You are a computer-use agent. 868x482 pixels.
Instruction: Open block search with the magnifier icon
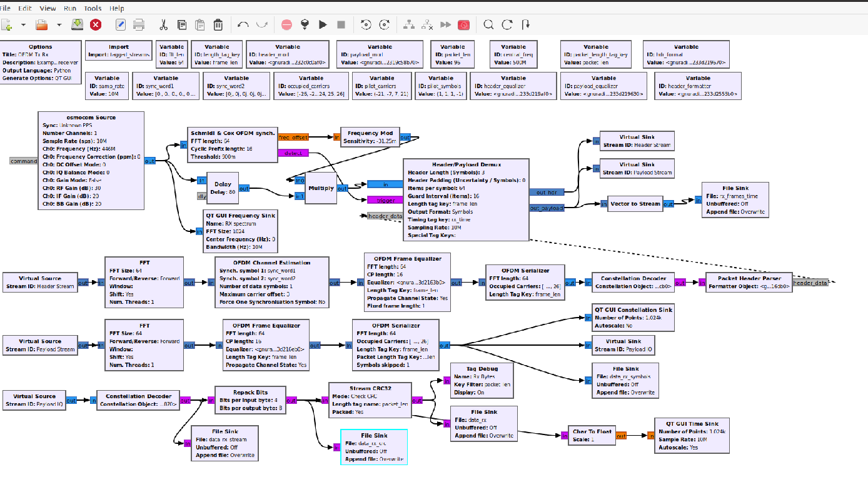pyautogui.click(x=488, y=24)
